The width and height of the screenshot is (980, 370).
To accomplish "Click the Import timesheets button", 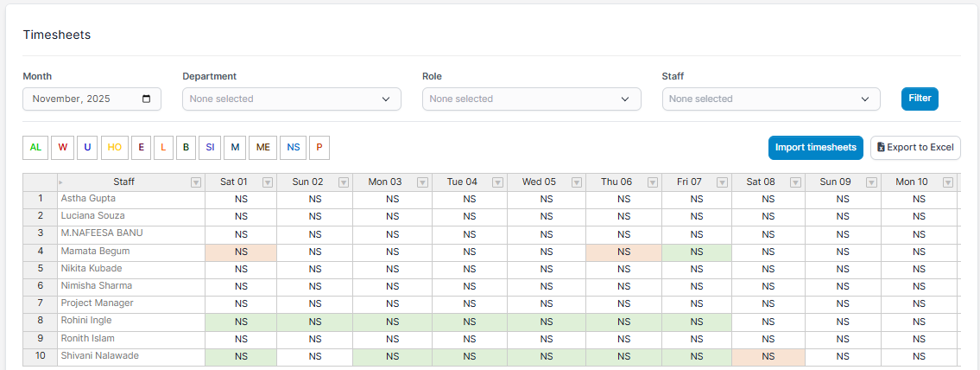I will point(815,148).
